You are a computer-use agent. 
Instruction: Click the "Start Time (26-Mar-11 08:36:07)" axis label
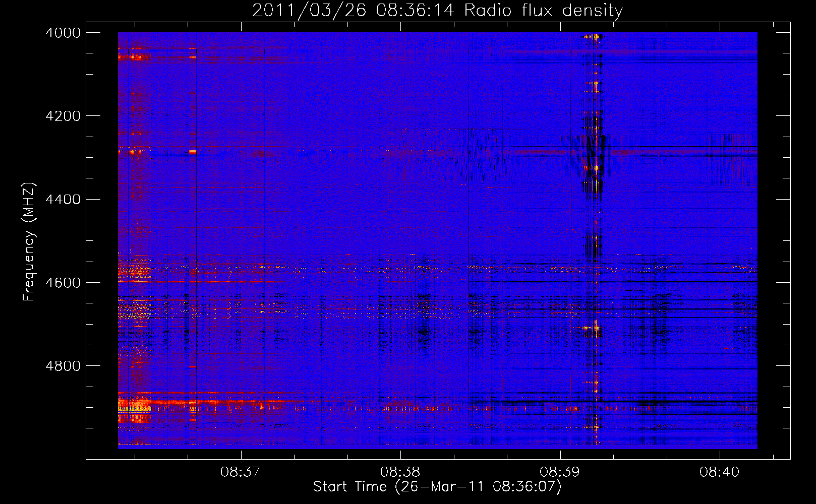(437, 487)
